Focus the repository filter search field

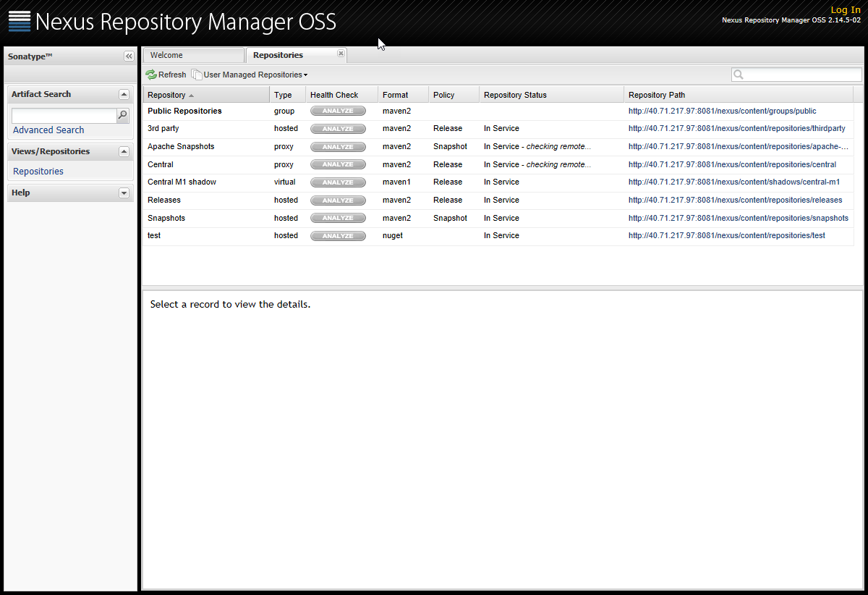(796, 75)
